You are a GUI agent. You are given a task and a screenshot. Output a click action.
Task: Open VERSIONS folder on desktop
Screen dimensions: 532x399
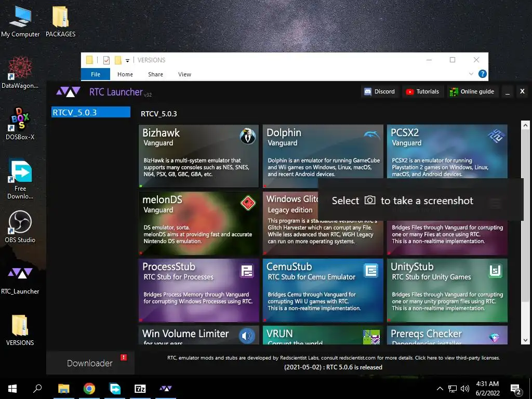click(20, 330)
